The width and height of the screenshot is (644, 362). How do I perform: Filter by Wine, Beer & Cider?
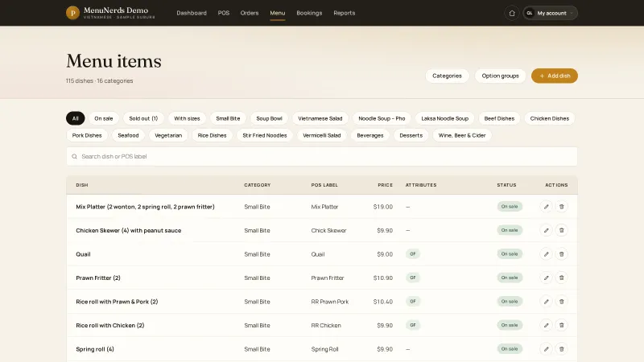[461, 135]
